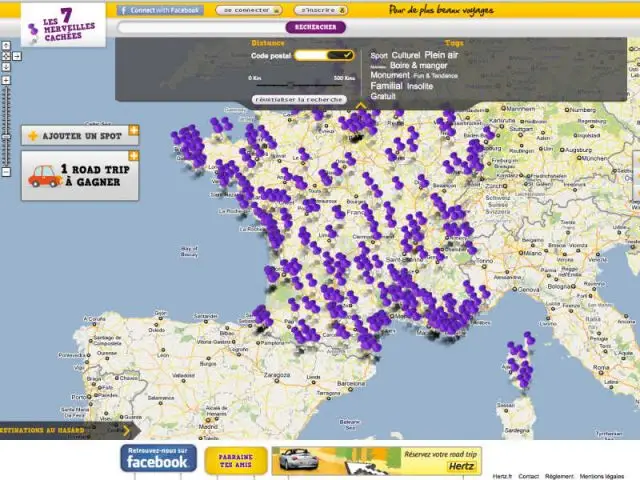This screenshot has width=640, height=480.
Task: Zoom in on the map with plus
Action: tap(6, 80)
